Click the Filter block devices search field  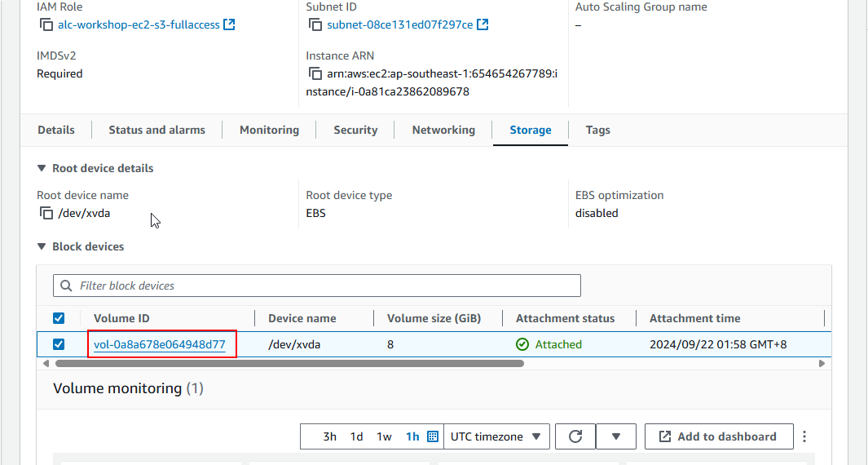tap(317, 286)
